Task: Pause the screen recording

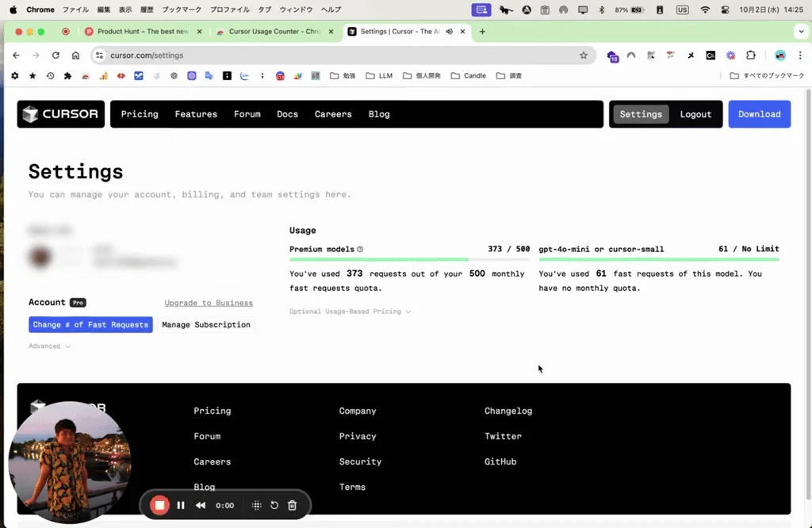Action: 180,505
